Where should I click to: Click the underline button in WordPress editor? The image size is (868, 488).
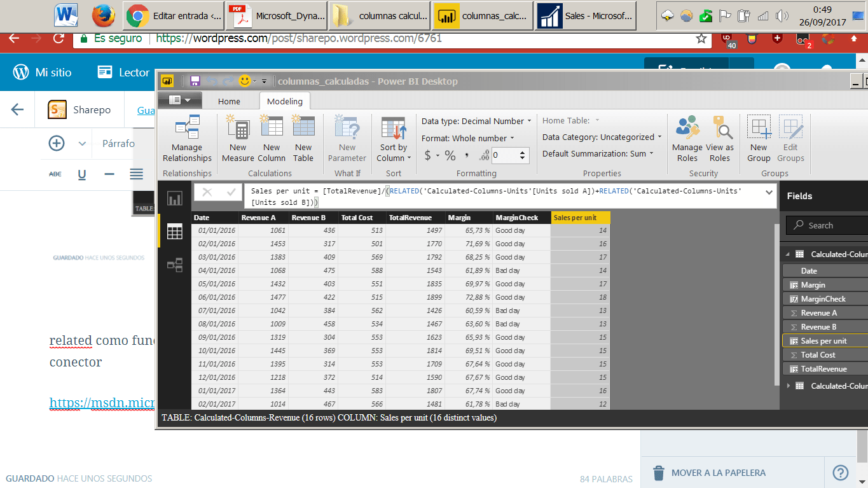pyautogui.click(x=82, y=174)
